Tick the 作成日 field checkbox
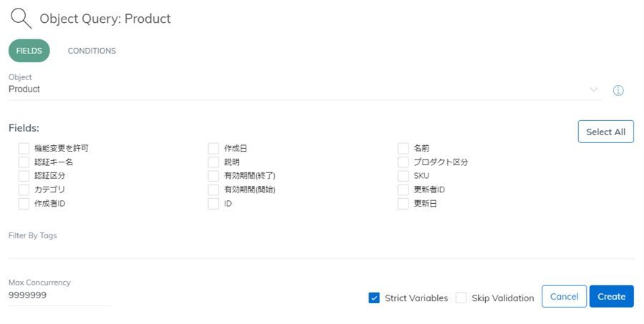The width and height of the screenshot is (644, 324). tap(213, 148)
